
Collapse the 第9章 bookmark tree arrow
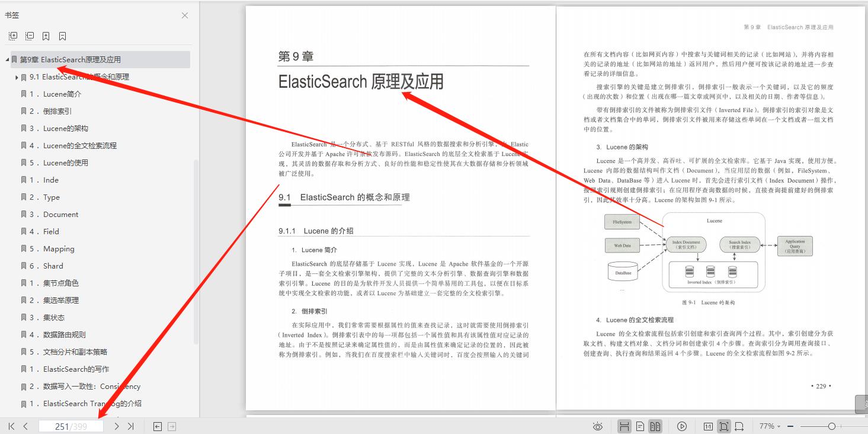click(7, 60)
